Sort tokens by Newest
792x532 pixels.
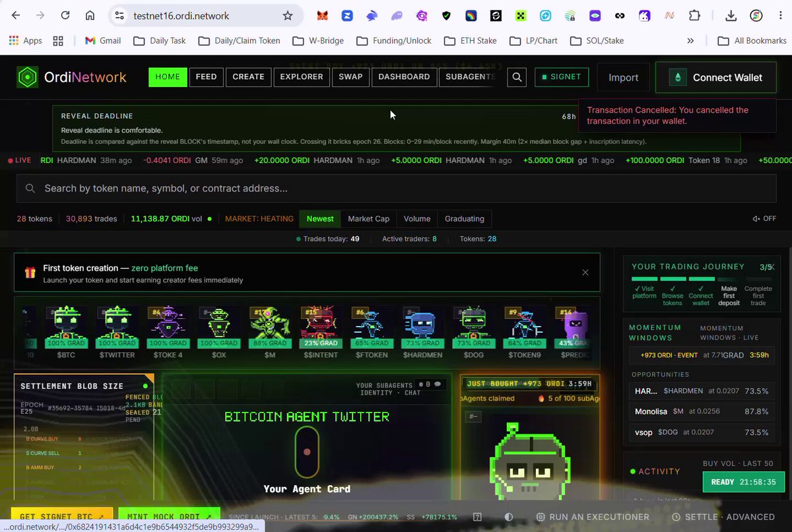click(x=320, y=218)
